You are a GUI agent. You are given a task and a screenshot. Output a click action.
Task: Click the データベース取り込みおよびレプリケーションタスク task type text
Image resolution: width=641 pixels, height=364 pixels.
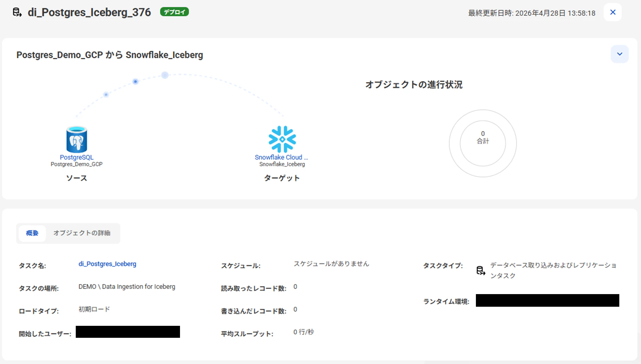553,270
